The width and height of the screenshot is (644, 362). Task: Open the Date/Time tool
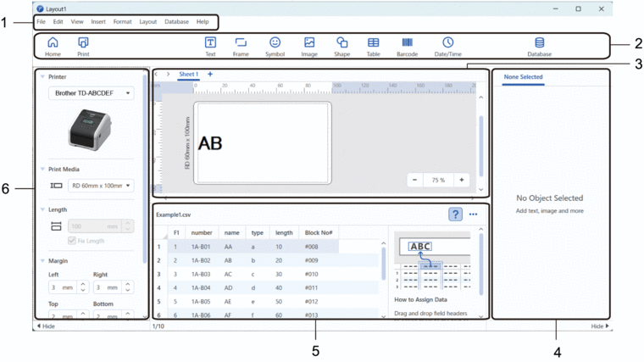[x=447, y=46]
